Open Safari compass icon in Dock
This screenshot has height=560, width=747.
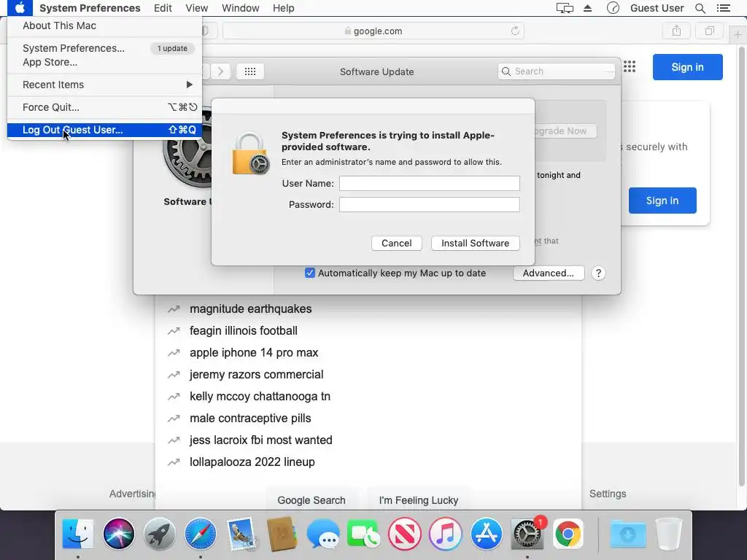pos(201,534)
